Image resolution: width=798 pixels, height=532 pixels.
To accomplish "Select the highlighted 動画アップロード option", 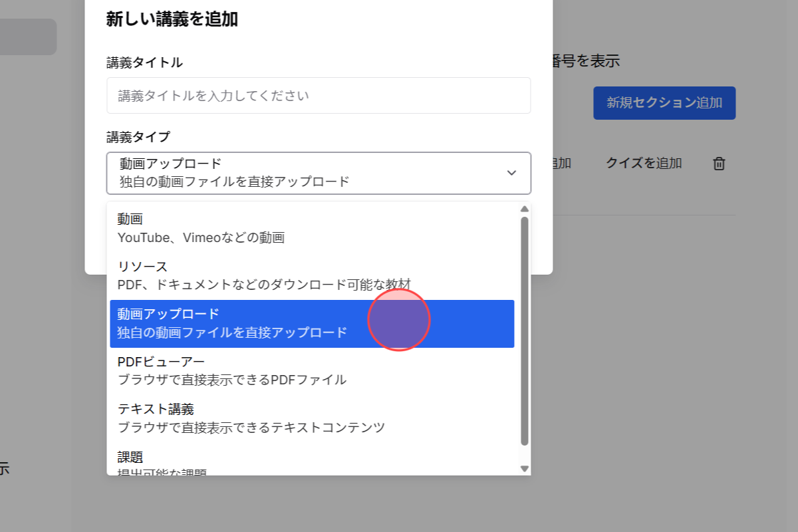I will pos(266,323).
